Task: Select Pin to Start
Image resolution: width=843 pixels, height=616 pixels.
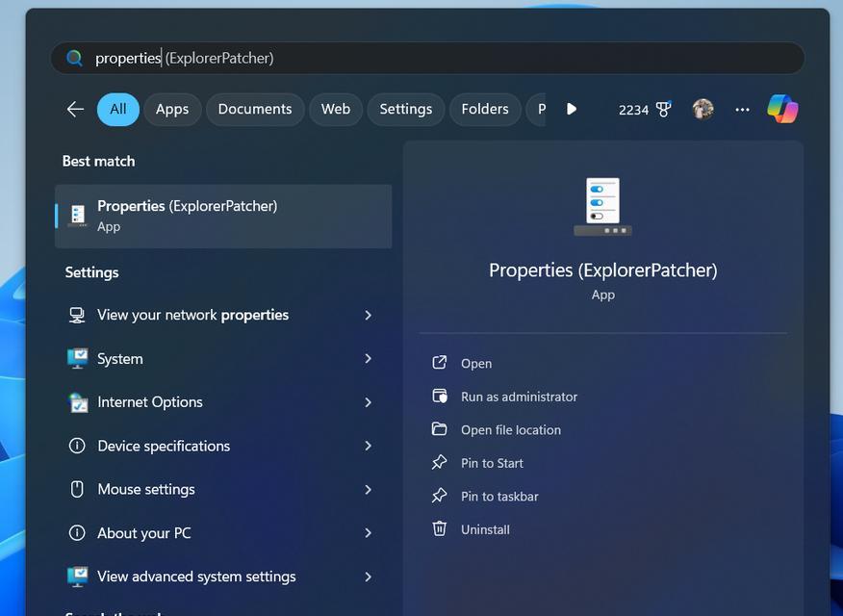Action: [492, 463]
